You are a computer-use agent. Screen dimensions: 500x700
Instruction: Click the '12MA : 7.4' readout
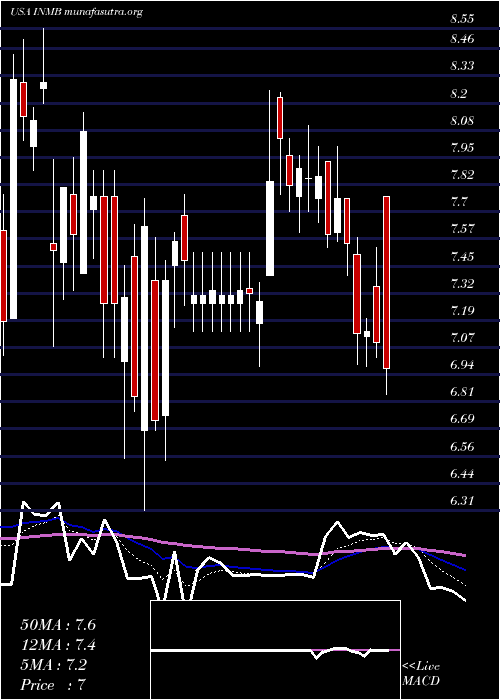(58, 645)
